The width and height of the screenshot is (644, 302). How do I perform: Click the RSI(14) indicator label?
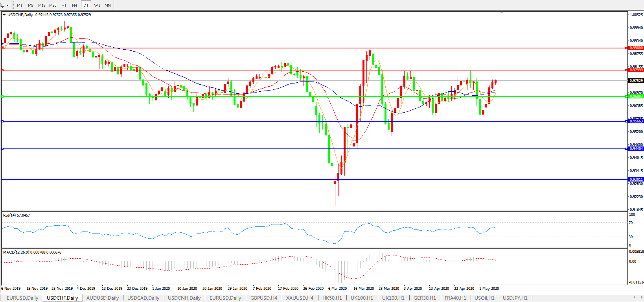pyautogui.click(x=16, y=215)
